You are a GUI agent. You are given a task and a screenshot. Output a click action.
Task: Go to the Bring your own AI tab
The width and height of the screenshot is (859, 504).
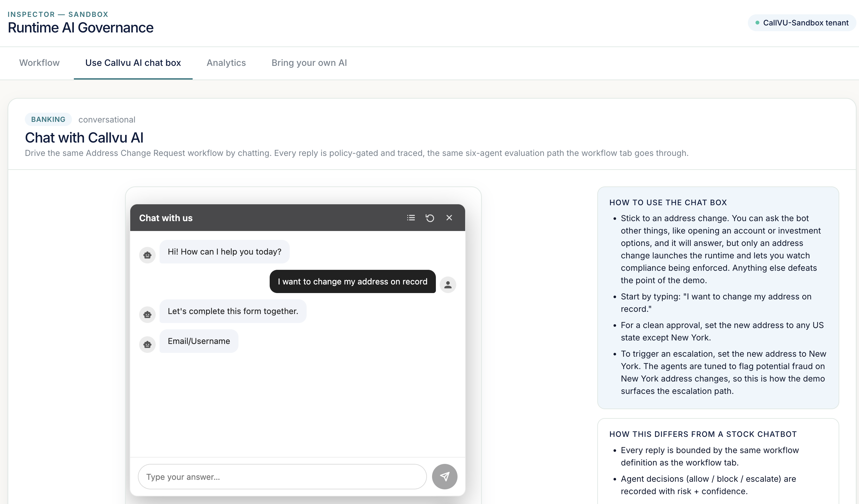(309, 63)
